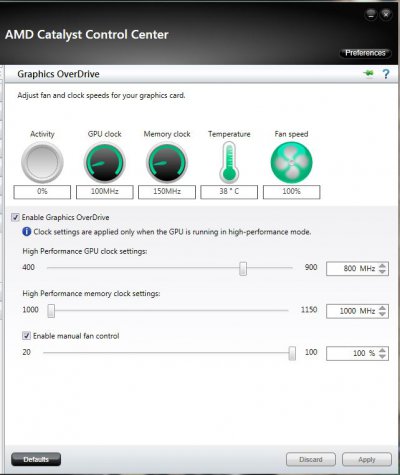Minimize the Catalyst Control Center window

(x=371, y=15)
